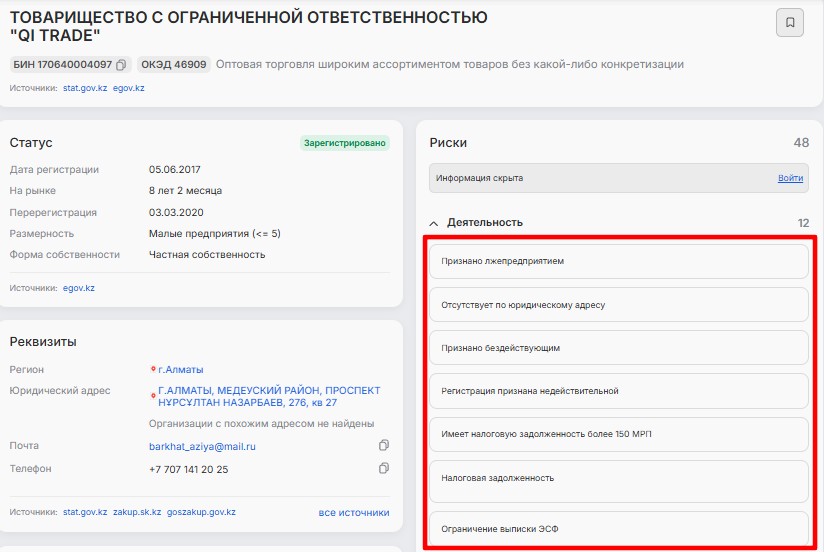
Task: Select risk Признано бездействующим
Action: click(x=619, y=348)
